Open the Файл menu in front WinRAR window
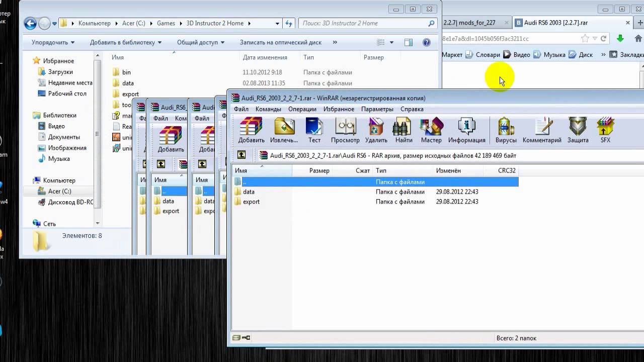The width and height of the screenshot is (644, 362). pos(241,109)
